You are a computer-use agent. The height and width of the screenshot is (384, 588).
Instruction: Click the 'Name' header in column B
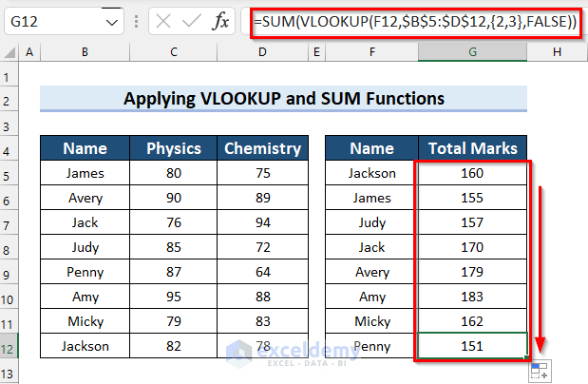coord(85,148)
